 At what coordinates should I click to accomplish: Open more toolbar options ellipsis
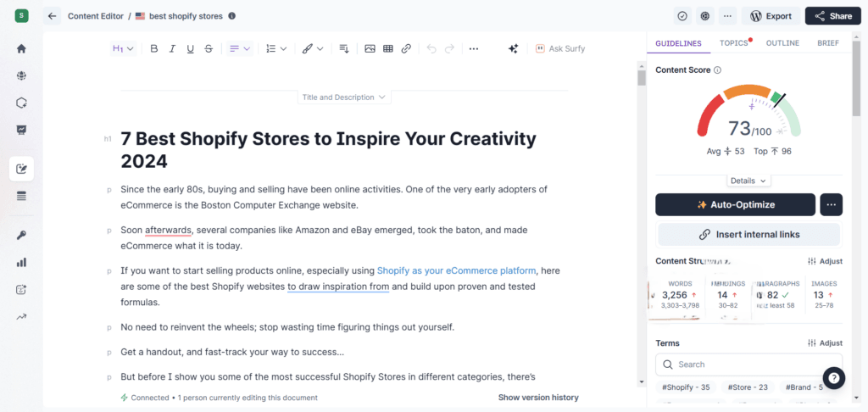[x=473, y=48]
